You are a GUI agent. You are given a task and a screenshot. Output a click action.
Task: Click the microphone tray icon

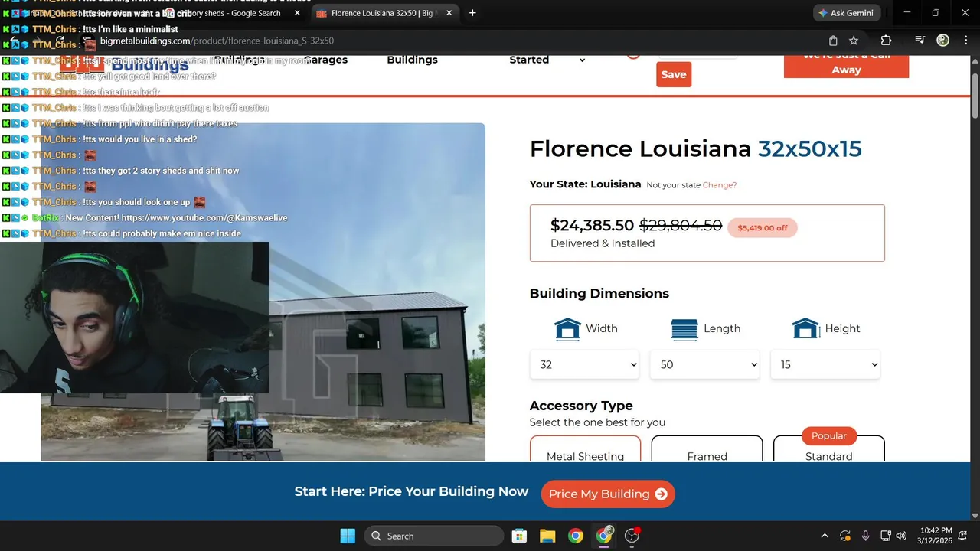click(866, 536)
